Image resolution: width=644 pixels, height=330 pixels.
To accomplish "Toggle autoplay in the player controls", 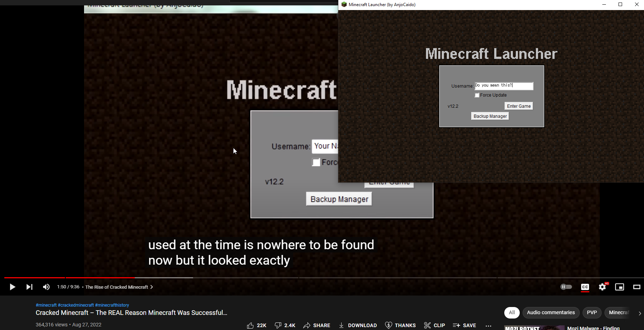I will click(566, 287).
